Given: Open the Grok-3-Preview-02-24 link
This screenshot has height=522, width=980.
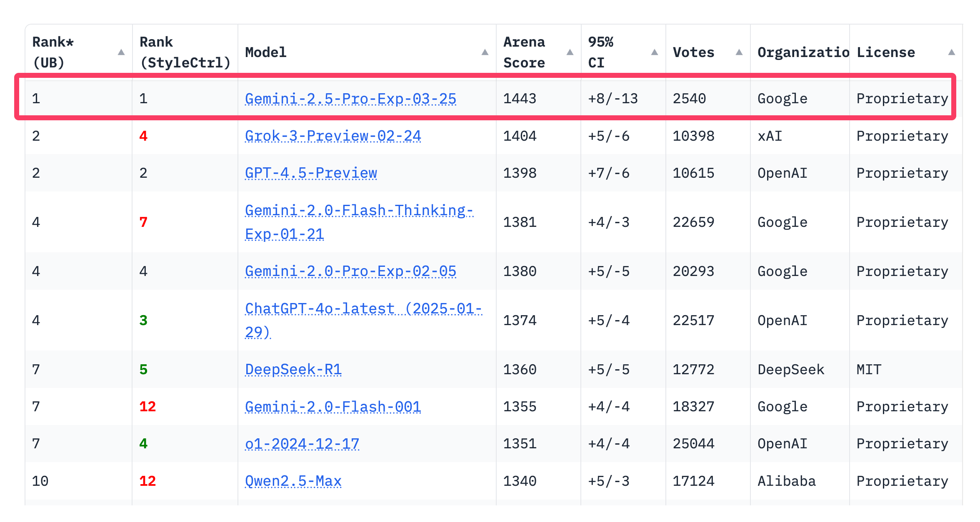Looking at the screenshot, I should (x=333, y=136).
